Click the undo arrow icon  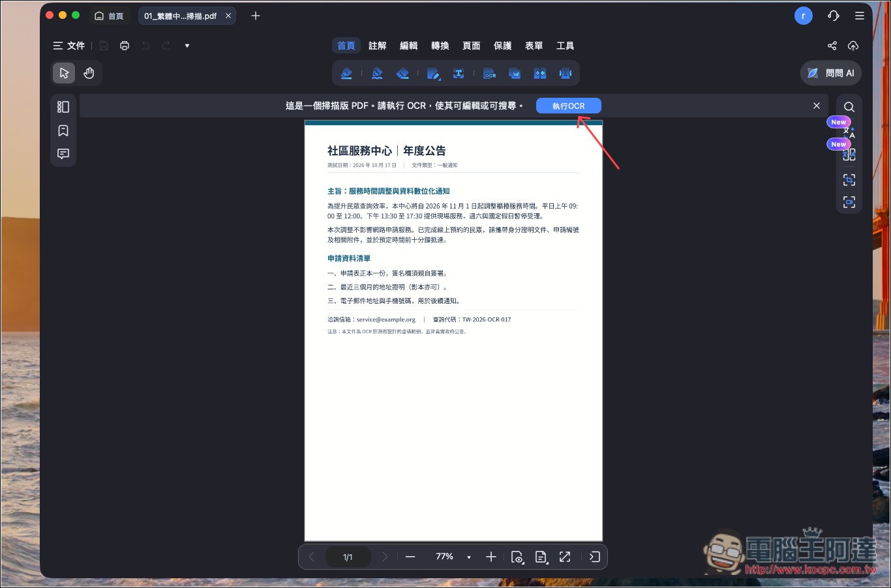(145, 46)
